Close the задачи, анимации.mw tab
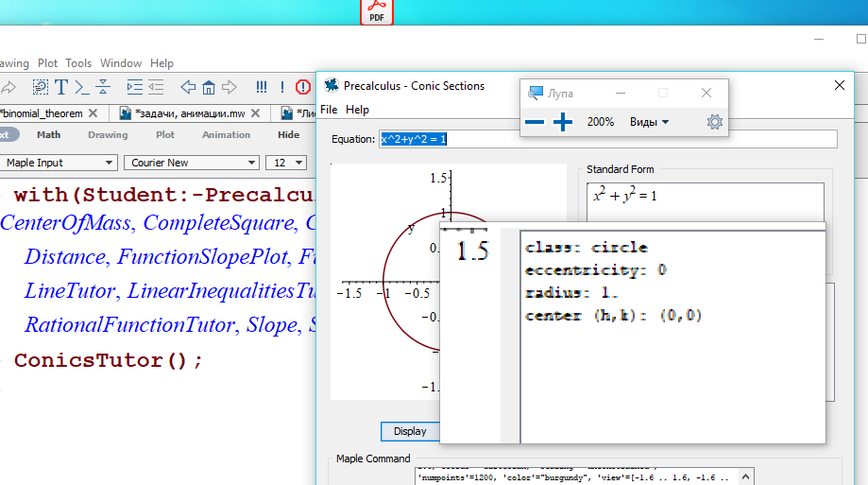This screenshot has width=868, height=485. (x=255, y=113)
